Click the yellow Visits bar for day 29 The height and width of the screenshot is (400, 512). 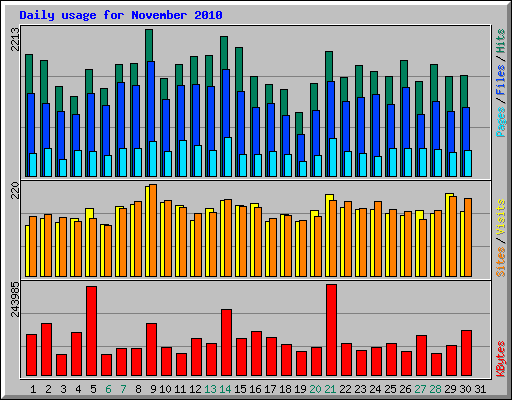tap(448, 235)
